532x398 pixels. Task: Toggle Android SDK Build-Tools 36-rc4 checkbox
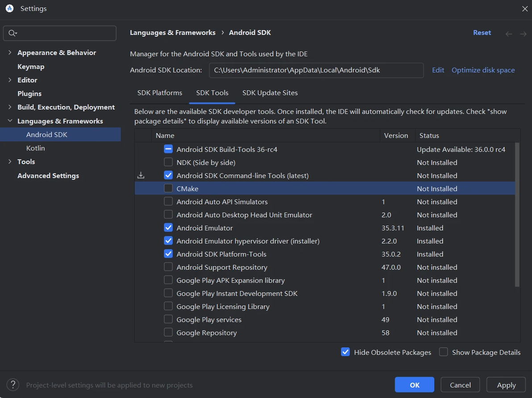168,149
